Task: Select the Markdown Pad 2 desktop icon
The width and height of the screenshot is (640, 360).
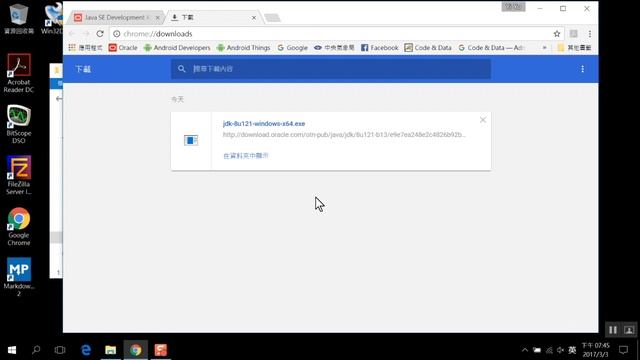Action: tap(18, 277)
